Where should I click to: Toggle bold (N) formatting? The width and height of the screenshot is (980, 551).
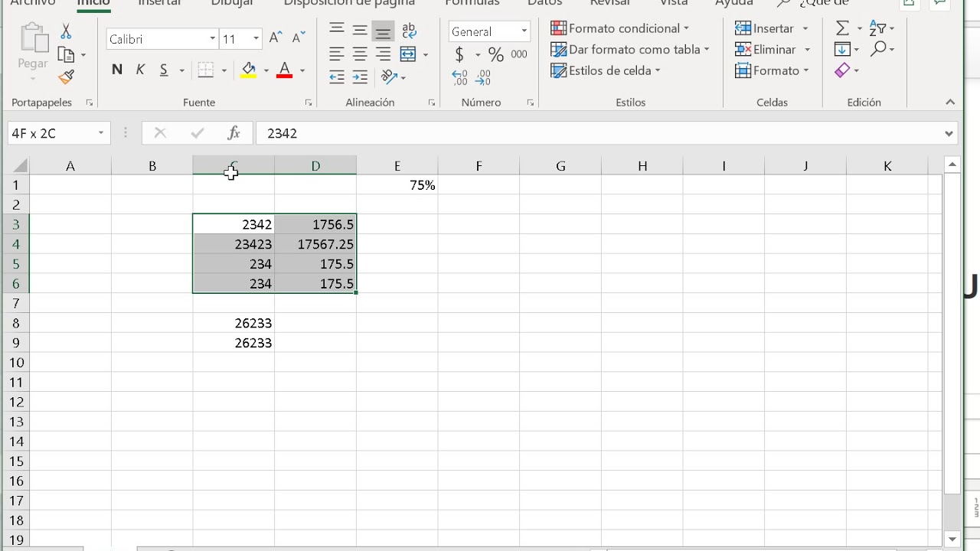point(117,70)
